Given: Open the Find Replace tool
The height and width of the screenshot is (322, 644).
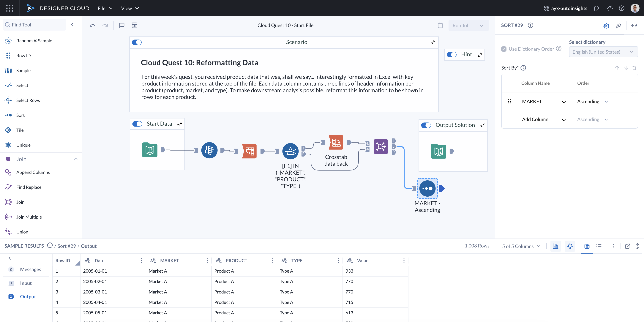Looking at the screenshot, I should 29,187.
